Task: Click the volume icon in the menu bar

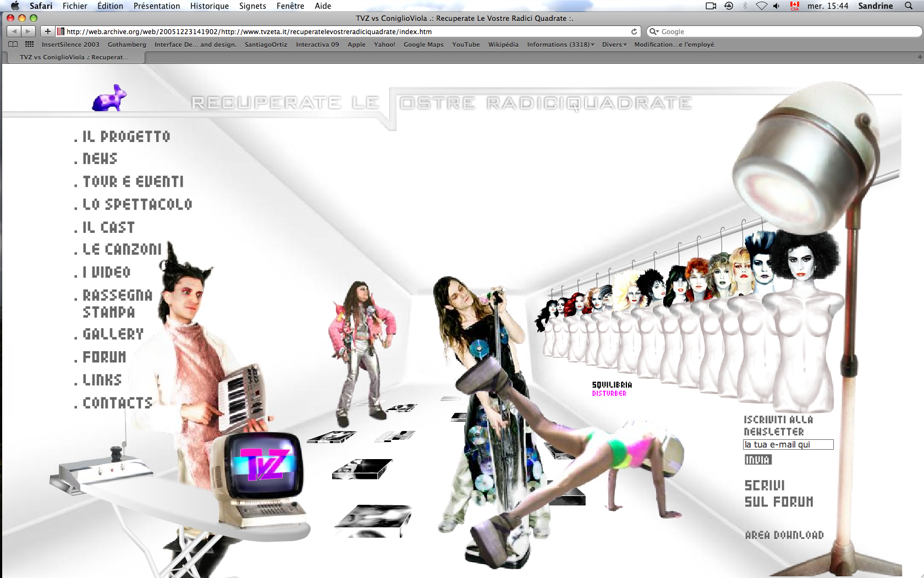Action: point(776,6)
